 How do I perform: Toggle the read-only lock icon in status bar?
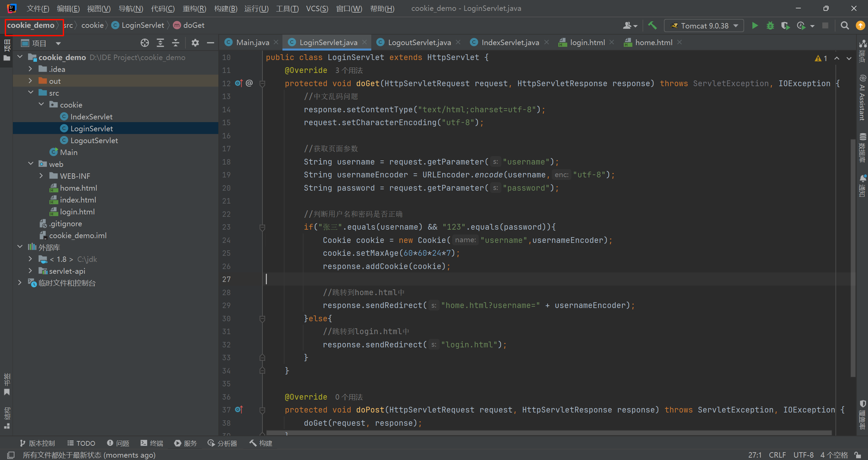(x=858, y=455)
